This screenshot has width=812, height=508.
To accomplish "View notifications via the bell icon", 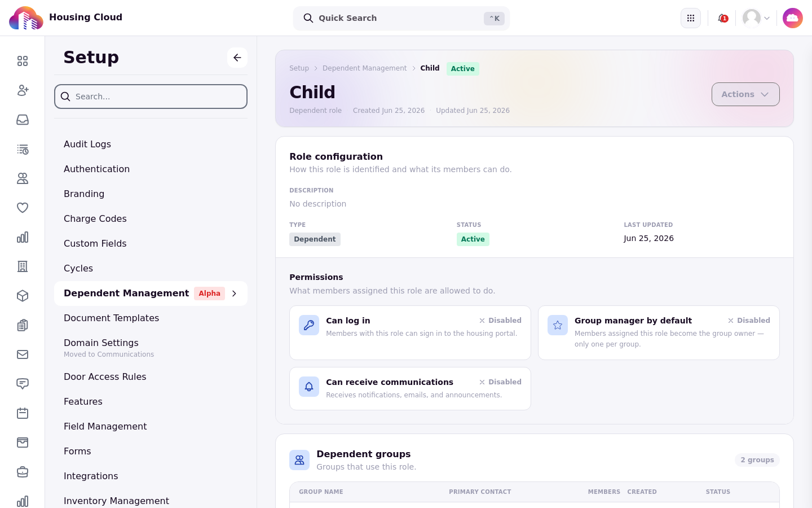I will click(722, 18).
